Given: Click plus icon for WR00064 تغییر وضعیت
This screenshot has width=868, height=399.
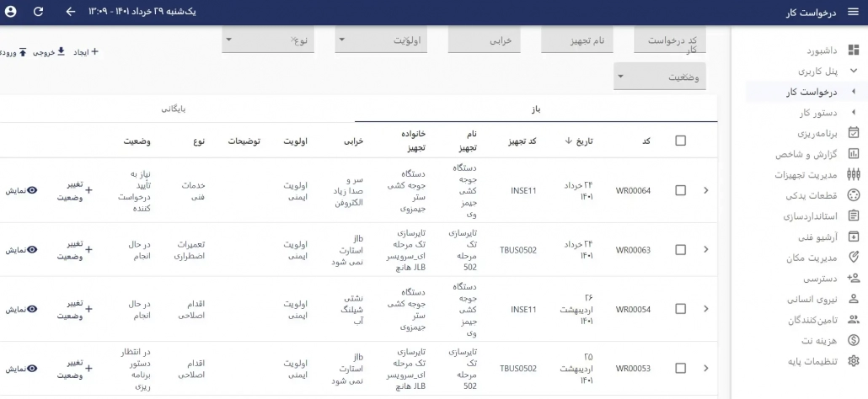Looking at the screenshot, I should pos(88,190).
